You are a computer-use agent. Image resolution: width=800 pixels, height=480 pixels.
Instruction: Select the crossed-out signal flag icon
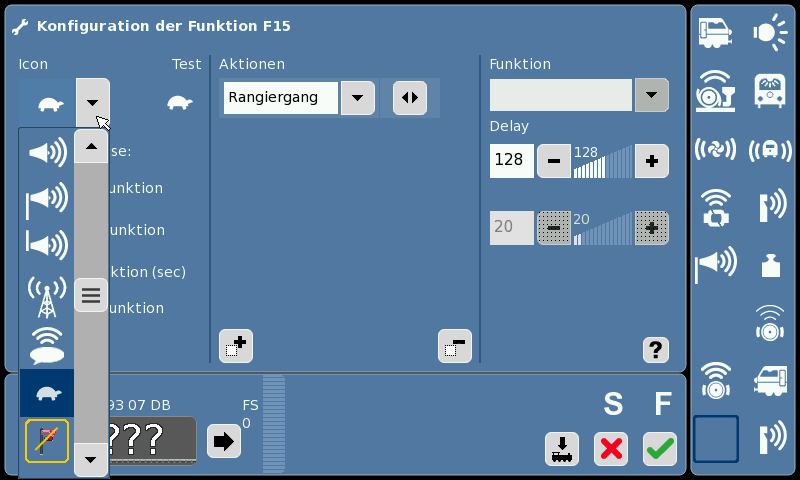(47, 441)
